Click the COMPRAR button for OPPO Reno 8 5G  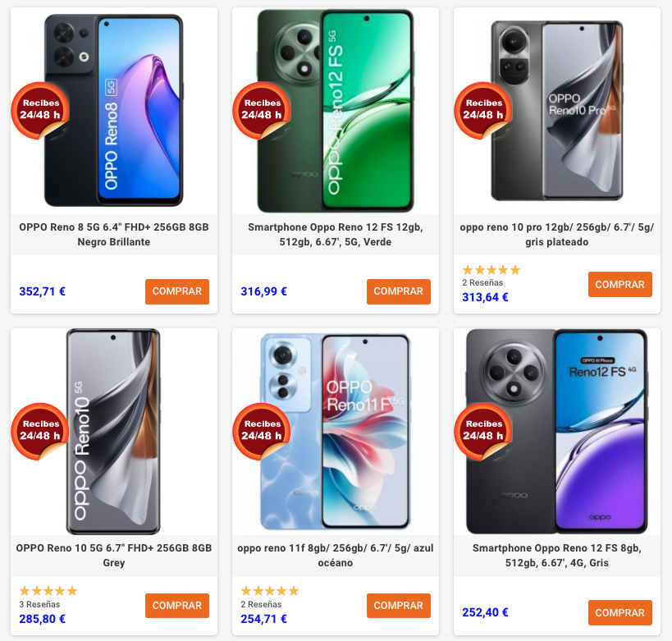[x=177, y=291]
